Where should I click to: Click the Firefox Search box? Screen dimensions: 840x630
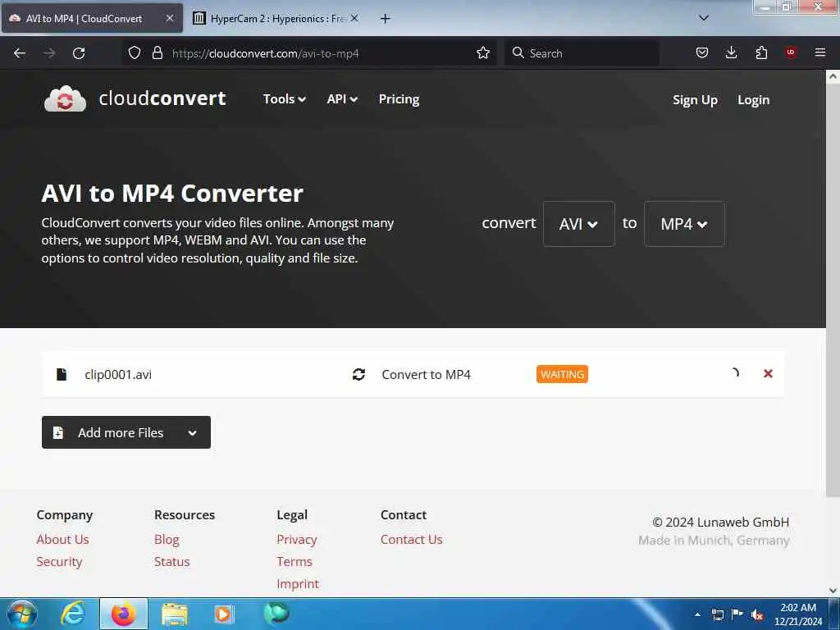click(x=582, y=53)
